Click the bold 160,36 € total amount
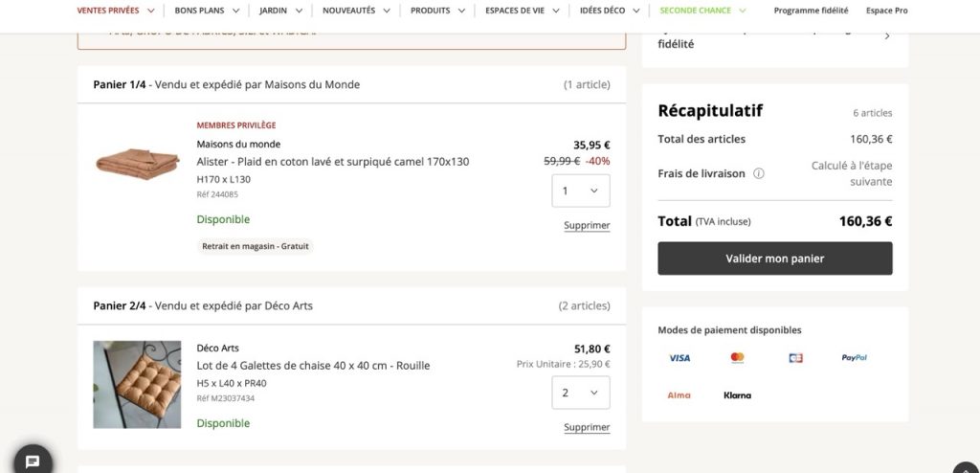The height and width of the screenshot is (473, 980). [x=865, y=221]
